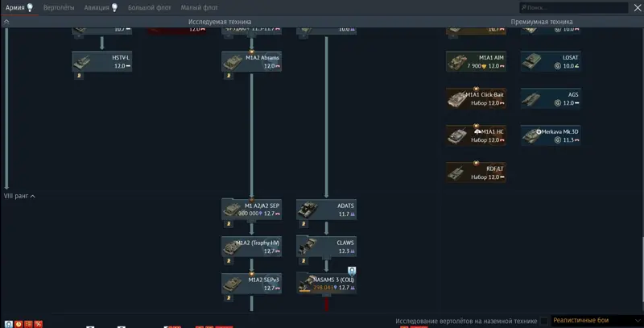Click the orange medal atop M1A2 Abrams
This screenshot has height=328, width=644.
pos(251,52)
